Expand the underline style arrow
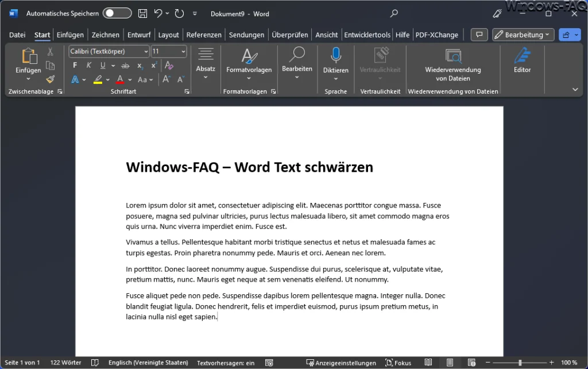Viewport: 588px width, 369px height. (x=113, y=66)
